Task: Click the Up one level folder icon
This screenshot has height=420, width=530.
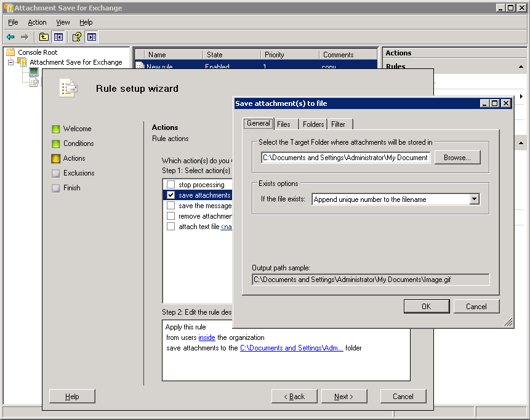Action: [44, 37]
